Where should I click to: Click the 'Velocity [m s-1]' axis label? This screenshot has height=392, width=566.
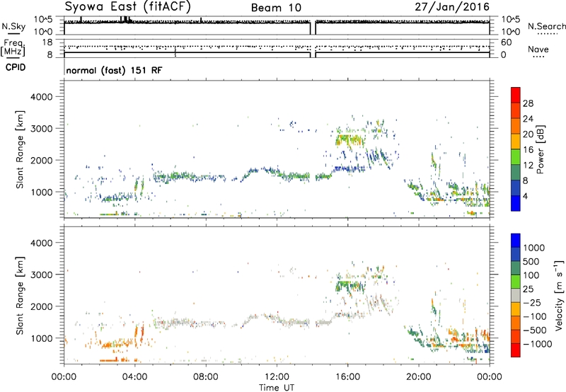click(x=560, y=295)
